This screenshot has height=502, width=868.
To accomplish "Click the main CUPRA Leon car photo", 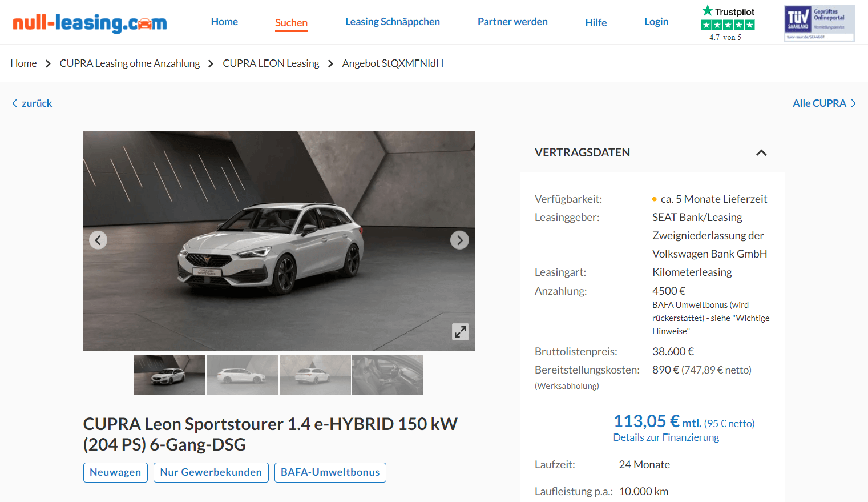I will 279,241.
